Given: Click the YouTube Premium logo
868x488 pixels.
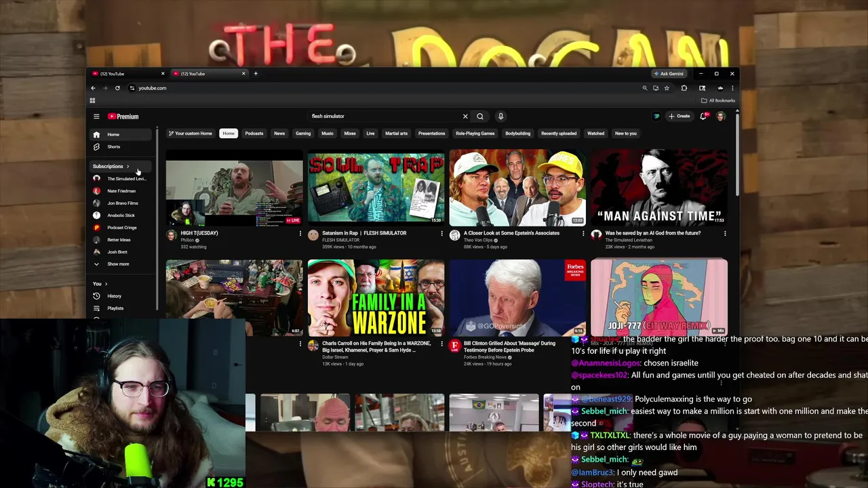Looking at the screenshot, I should [123, 117].
